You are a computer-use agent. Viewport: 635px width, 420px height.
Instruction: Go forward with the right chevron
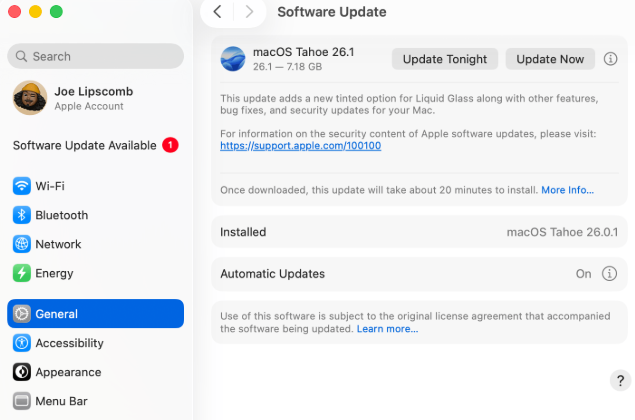click(x=249, y=12)
